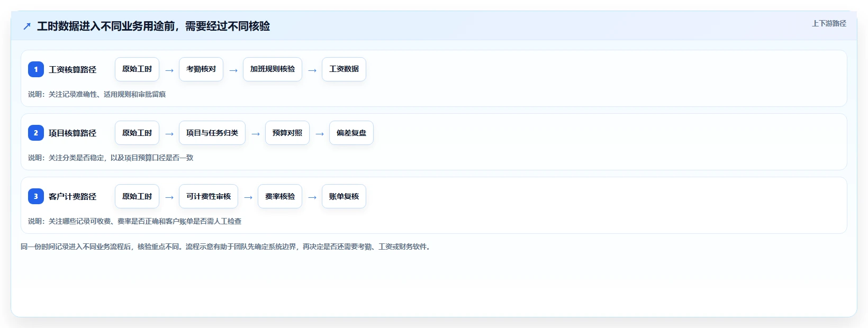
Task: Click the 预算对照 step box
Action: click(287, 133)
